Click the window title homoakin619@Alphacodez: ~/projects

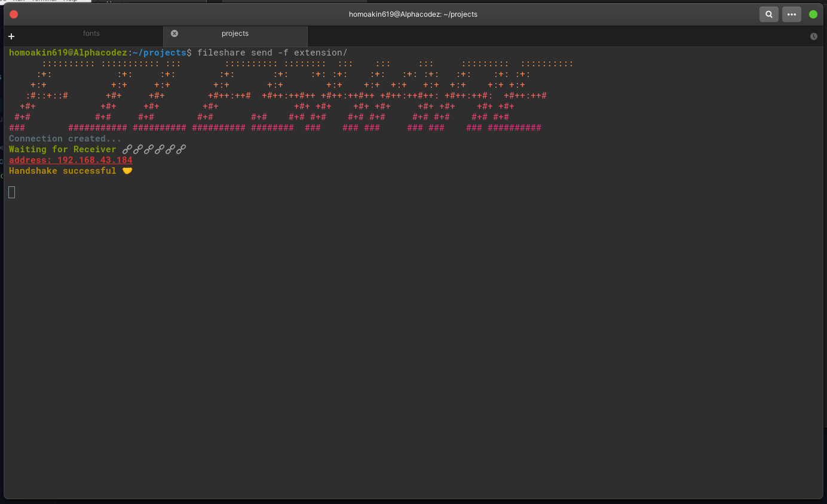[413, 14]
